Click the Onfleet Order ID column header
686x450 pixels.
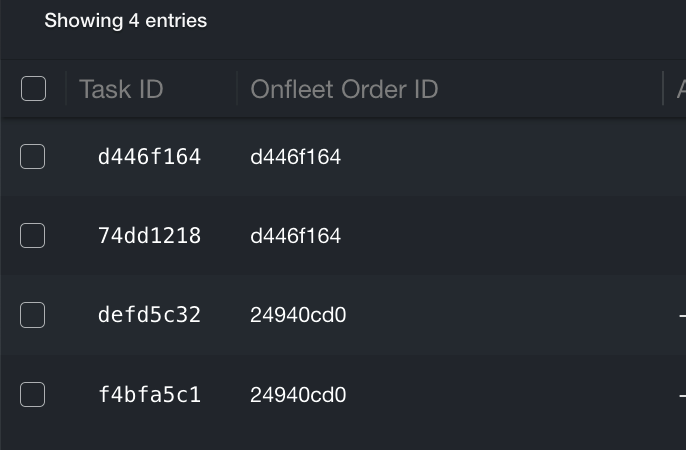click(x=344, y=89)
